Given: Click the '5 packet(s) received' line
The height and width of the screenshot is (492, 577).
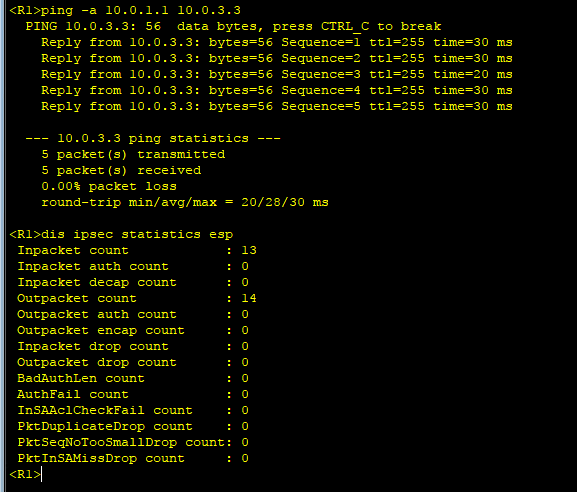Looking at the screenshot, I should pos(121,170).
